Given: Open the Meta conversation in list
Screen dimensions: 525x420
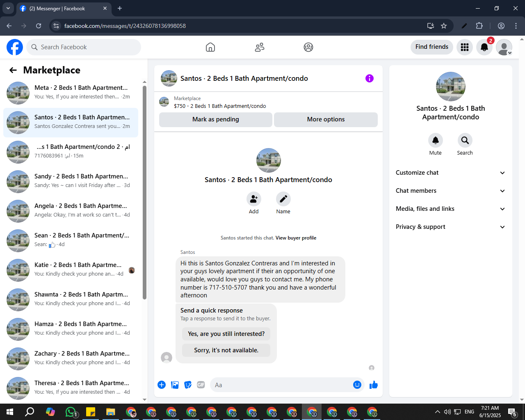Looking at the screenshot, I should tap(71, 93).
